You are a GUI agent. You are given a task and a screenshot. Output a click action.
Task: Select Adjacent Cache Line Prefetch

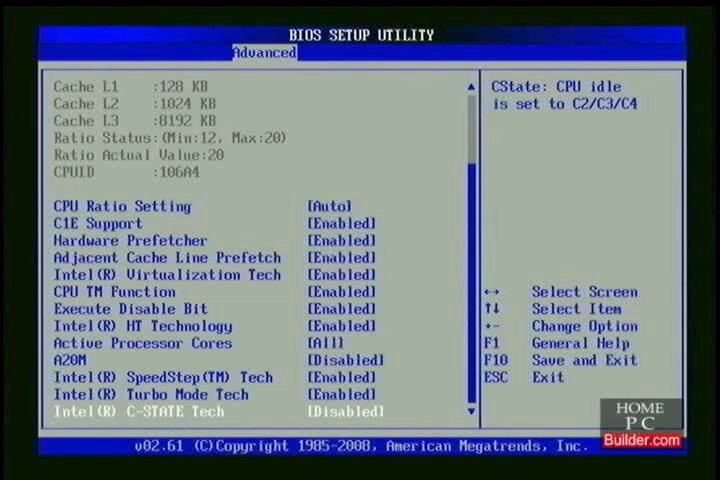click(x=167, y=258)
